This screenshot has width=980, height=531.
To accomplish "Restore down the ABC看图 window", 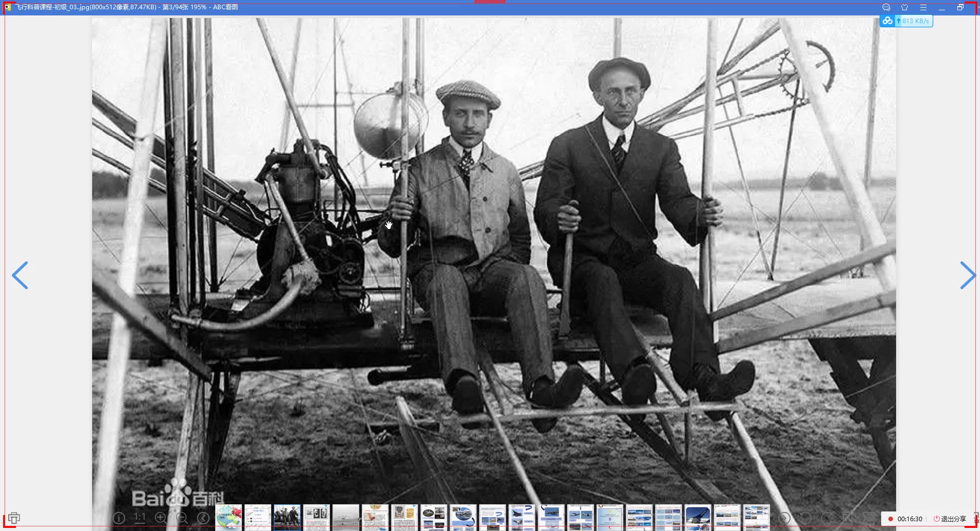I will pyautogui.click(x=960, y=7).
